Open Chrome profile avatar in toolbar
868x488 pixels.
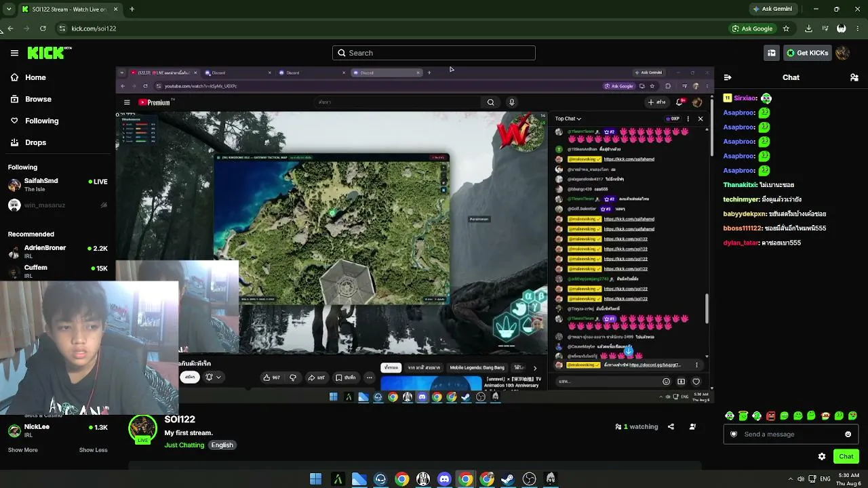pos(841,28)
